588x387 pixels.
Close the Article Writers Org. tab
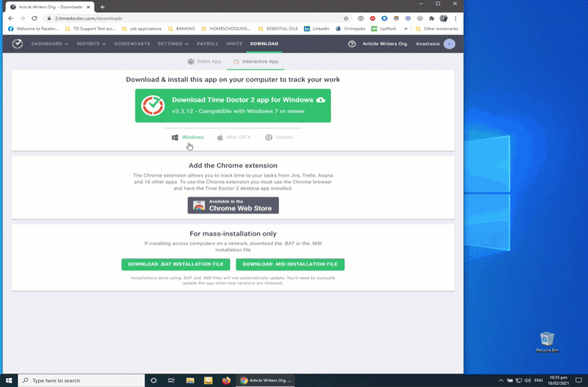coord(88,7)
